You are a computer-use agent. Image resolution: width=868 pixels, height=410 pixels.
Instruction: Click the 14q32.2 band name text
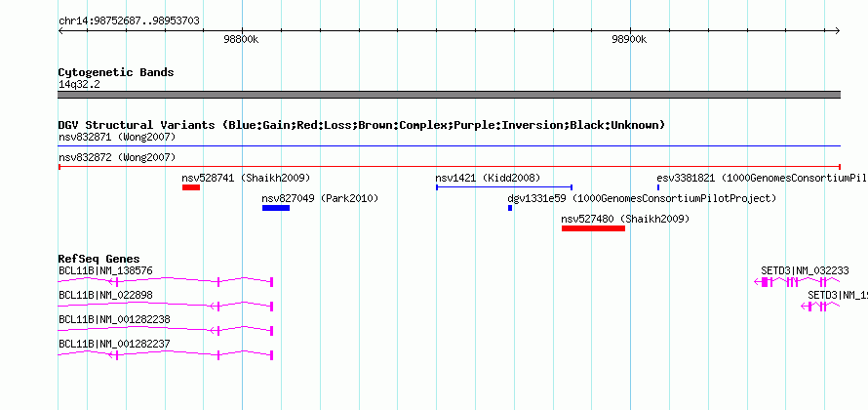(79, 85)
